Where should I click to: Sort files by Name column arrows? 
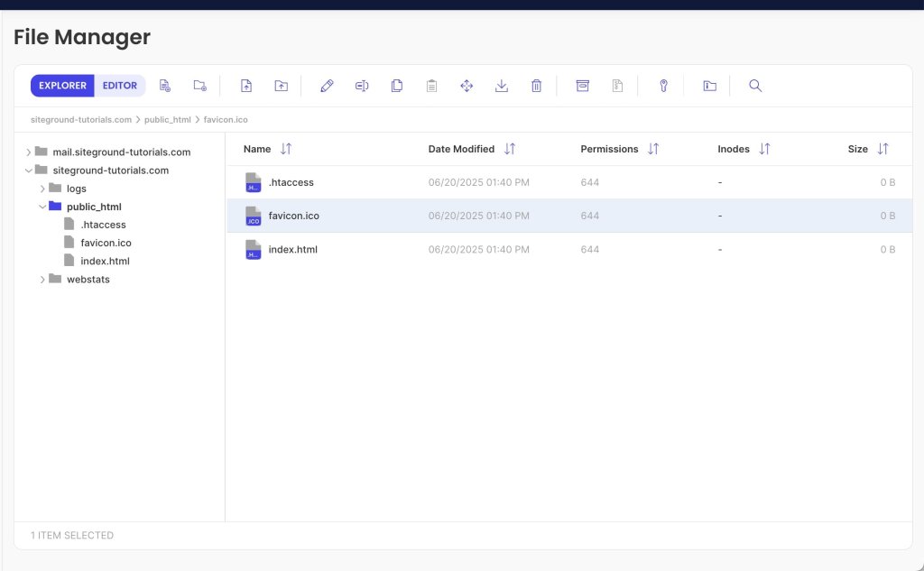(x=286, y=149)
